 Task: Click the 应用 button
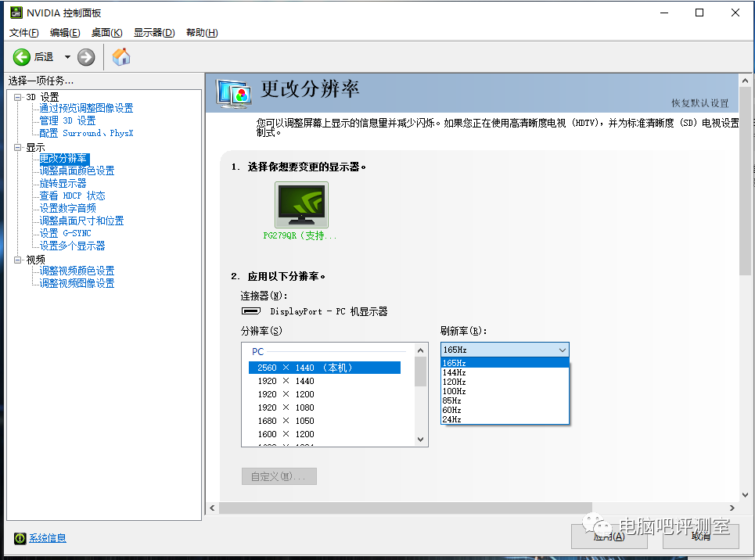pos(609,537)
